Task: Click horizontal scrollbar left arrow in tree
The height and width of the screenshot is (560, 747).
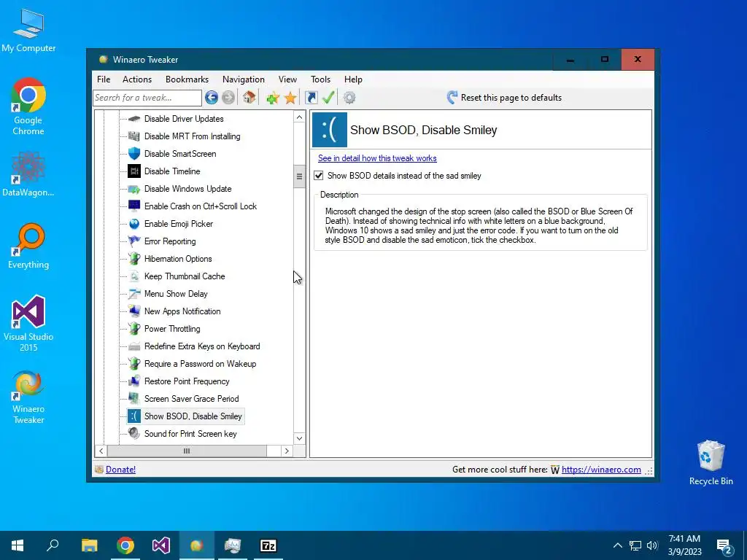Action: point(101,451)
